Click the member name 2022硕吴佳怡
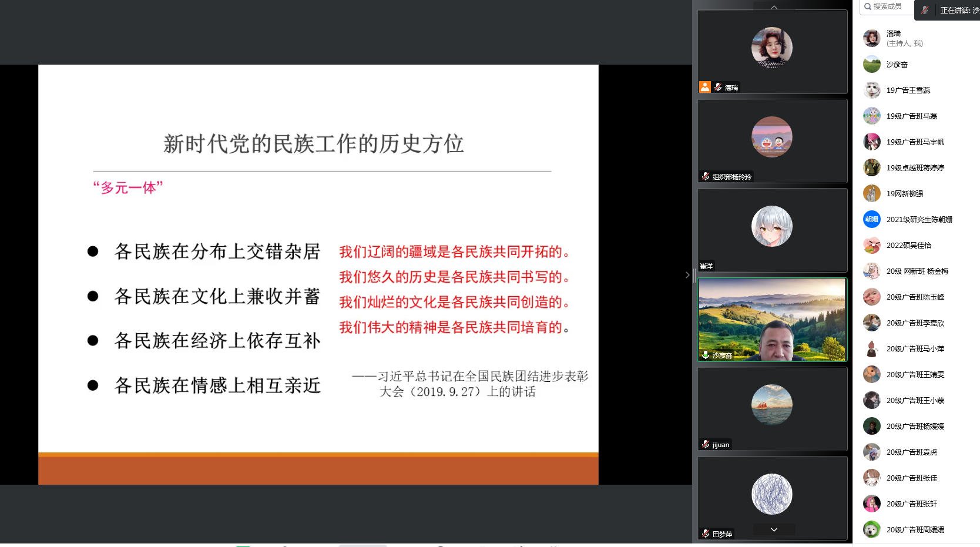The image size is (980, 547). pos(908,246)
